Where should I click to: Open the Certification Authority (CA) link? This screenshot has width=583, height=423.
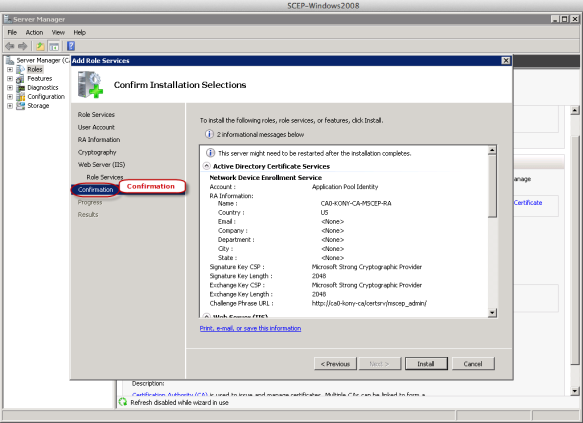[170, 394]
